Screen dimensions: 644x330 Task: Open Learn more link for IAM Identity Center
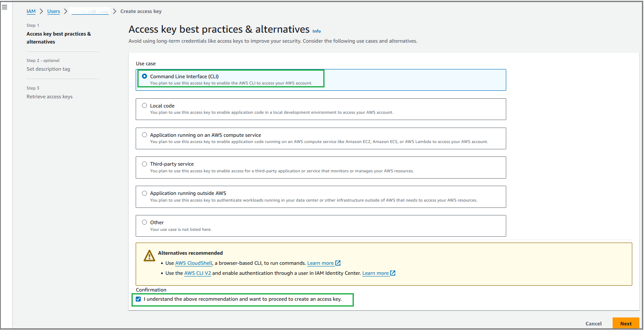click(376, 273)
